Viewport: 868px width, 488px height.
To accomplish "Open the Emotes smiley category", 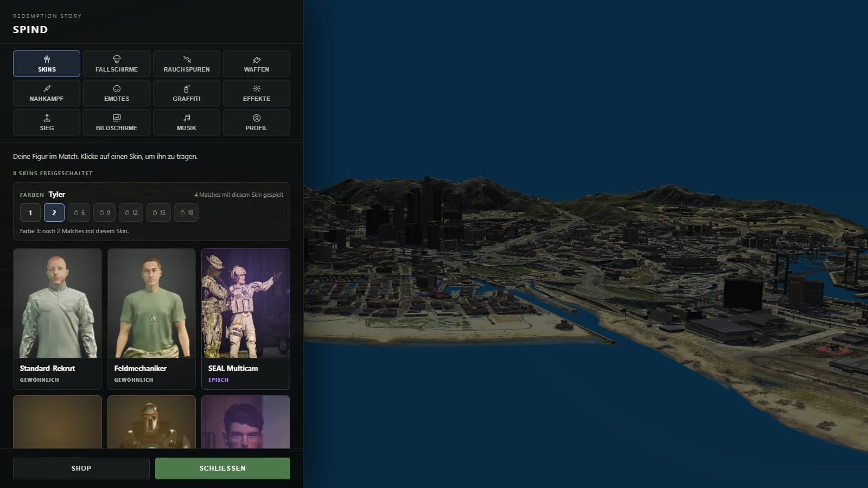I will click(x=117, y=93).
